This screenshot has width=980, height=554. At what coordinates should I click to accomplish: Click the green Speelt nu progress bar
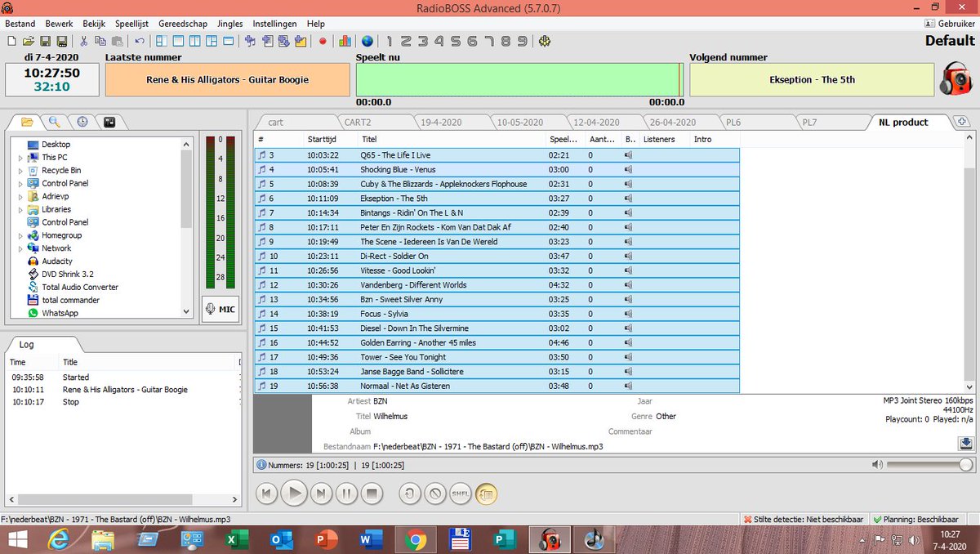519,80
